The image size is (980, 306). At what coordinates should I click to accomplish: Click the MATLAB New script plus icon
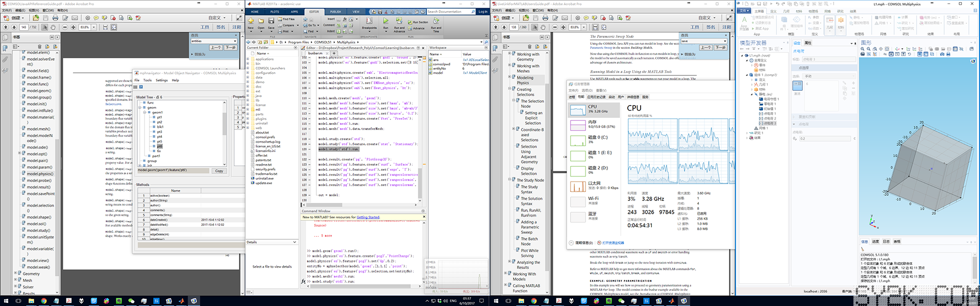click(251, 21)
